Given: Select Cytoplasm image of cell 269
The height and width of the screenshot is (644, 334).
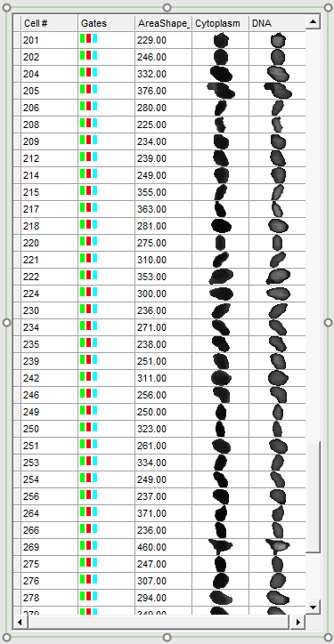Looking at the screenshot, I should point(221,547).
